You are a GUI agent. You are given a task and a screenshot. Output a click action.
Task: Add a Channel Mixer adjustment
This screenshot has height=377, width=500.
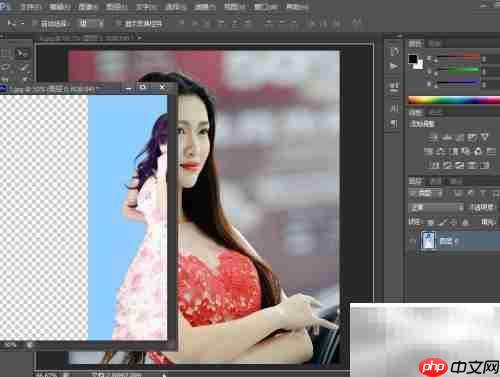click(x=478, y=151)
